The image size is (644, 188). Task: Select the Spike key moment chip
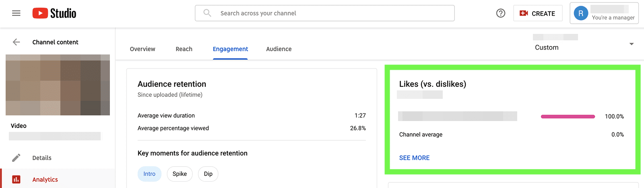click(180, 174)
